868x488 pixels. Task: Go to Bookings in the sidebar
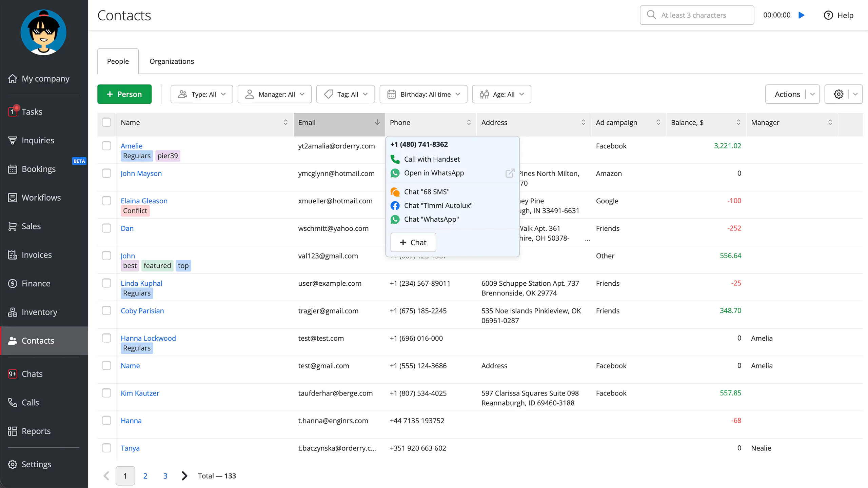pos(38,169)
